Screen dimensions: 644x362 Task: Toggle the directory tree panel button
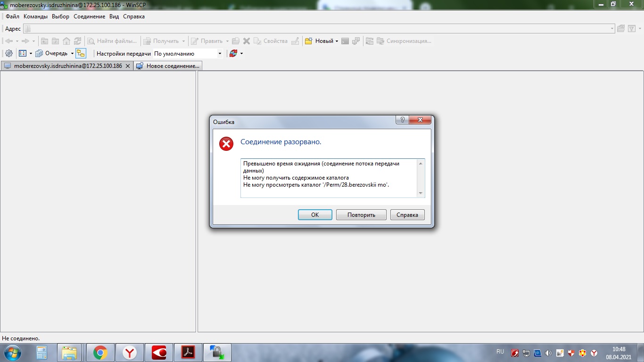coord(81,54)
